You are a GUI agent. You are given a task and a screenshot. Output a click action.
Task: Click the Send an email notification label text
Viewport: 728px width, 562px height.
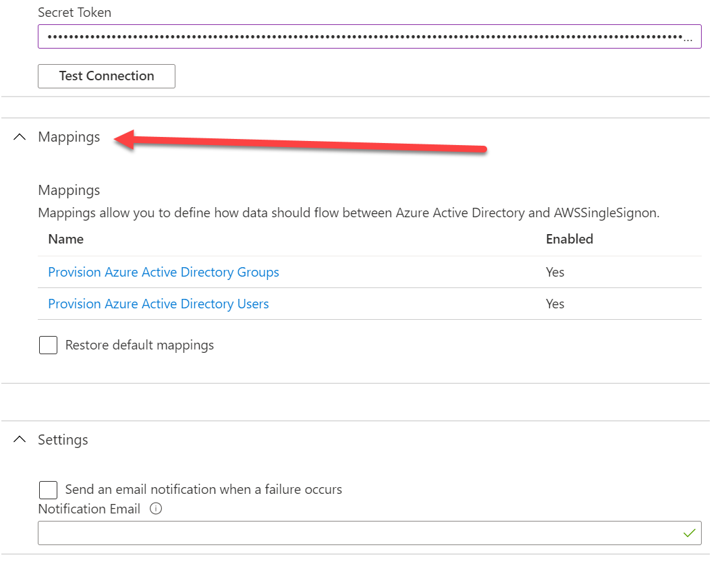pyautogui.click(x=203, y=490)
